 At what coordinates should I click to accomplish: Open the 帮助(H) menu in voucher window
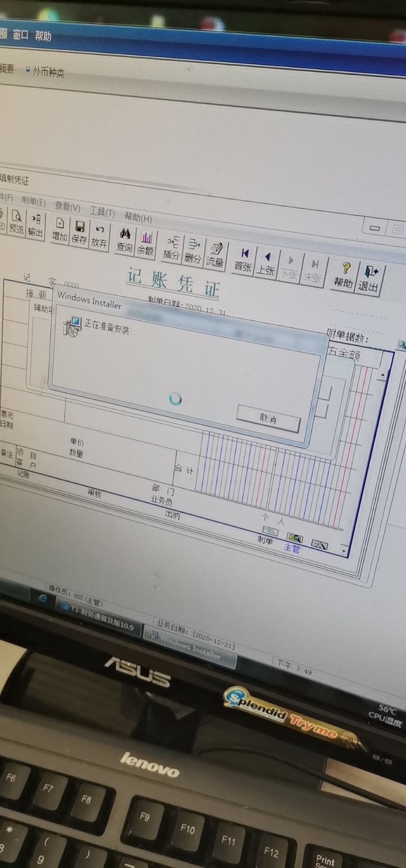pos(138,218)
